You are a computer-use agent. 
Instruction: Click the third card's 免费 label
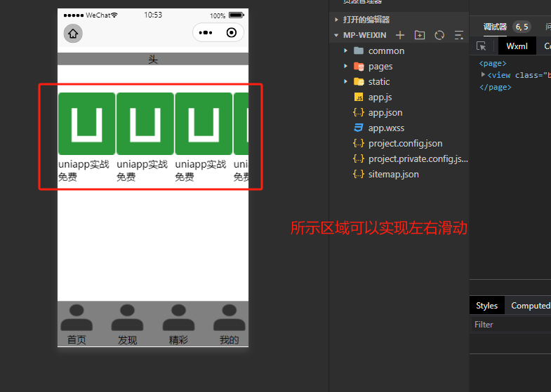click(184, 177)
